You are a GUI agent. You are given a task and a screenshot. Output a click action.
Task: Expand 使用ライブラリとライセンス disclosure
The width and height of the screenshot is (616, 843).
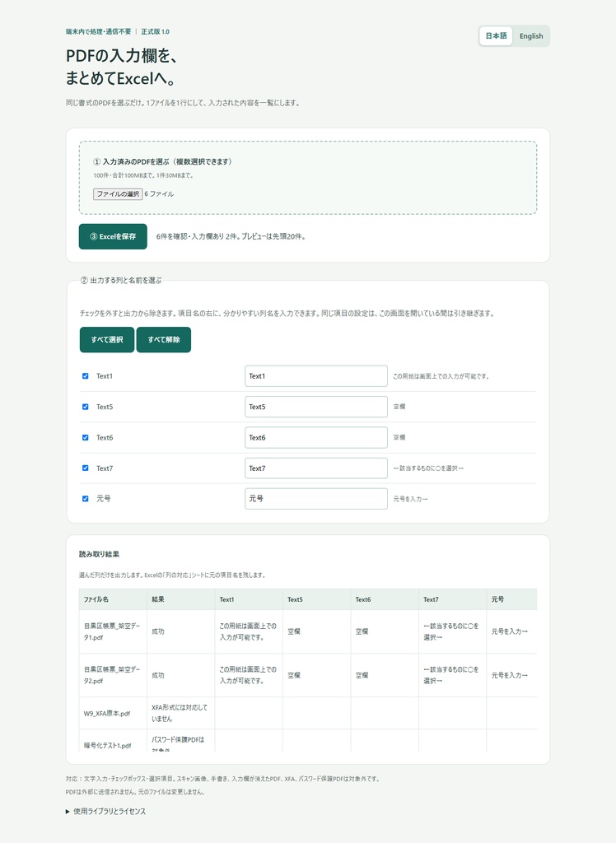pyautogui.click(x=106, y=811)
